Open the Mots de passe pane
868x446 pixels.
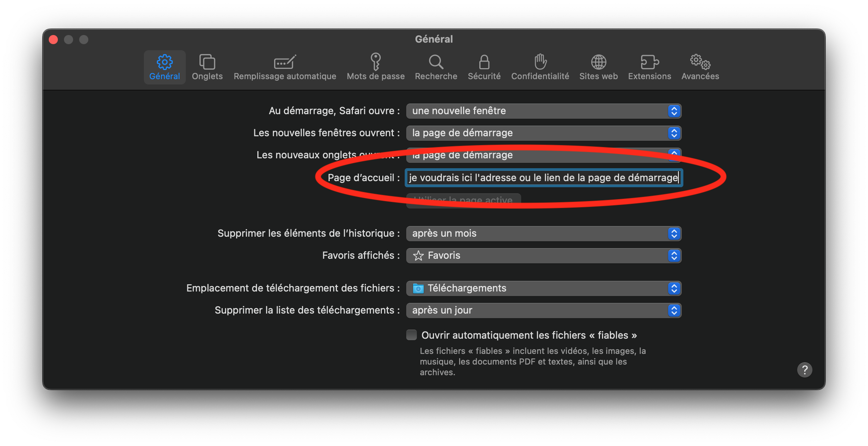(x=375, y=67)
